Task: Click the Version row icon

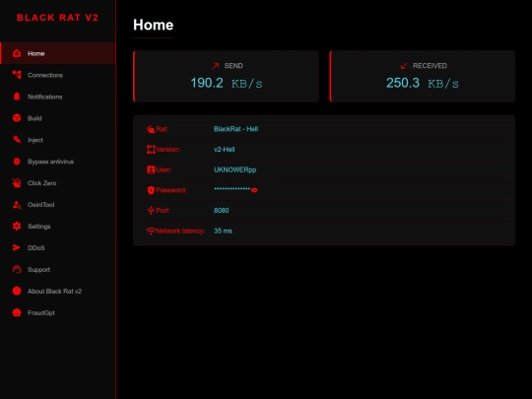Action: pos(151,150)
